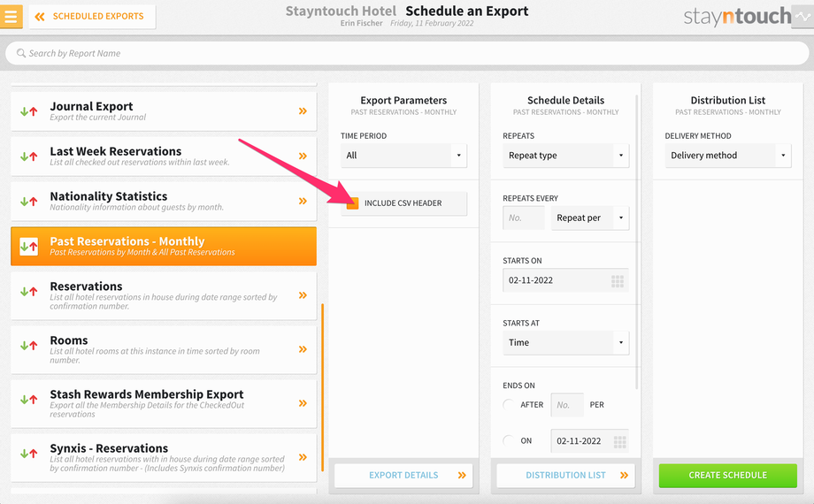This screenshot has width=814, height=504.
Task: Click the Starts On date field
Action: tap(565, 280)
